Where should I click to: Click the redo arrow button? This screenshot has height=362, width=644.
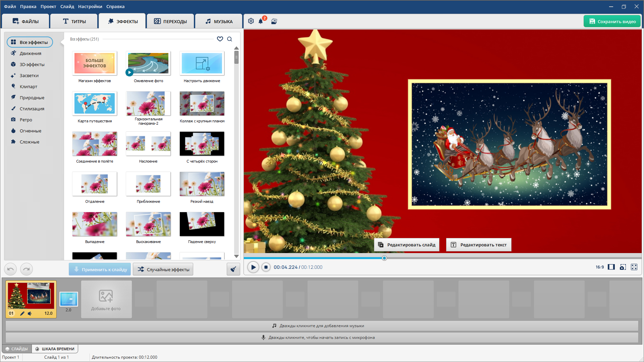pos(26,269)
